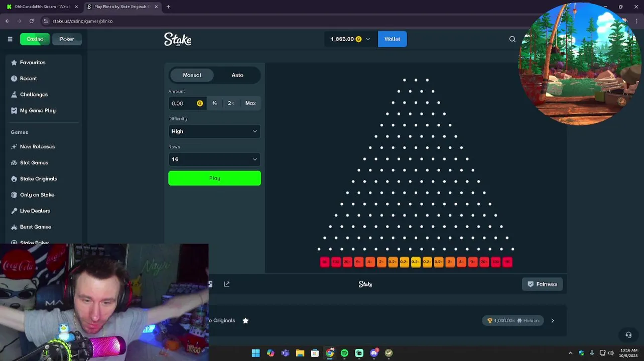Click the Only on Stake icon
The image size is (644, 361).
[x=14, y=195]
